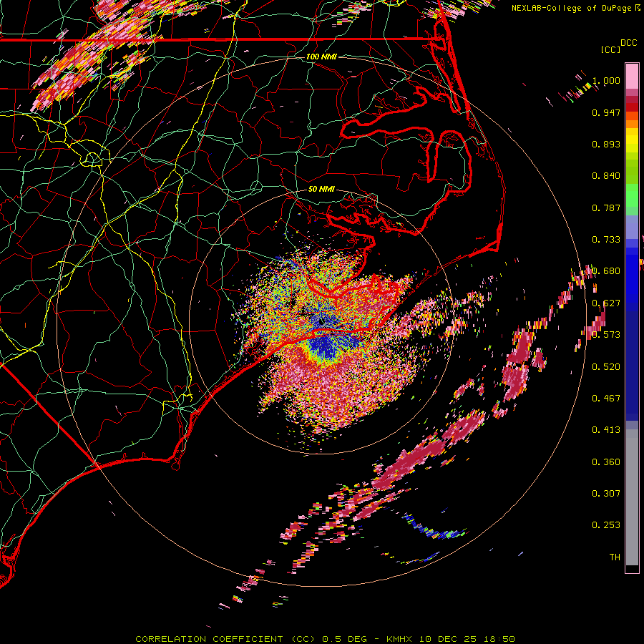Screen dimensions: 644x644
Task: Click the KMHX radar site center on the map
Action: 321,322
